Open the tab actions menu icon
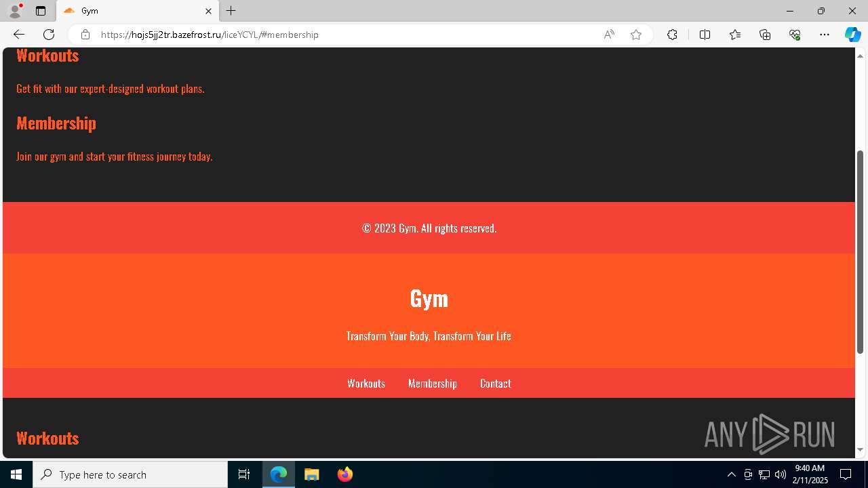Image resolution: width=868 pixels, height=488 pixels. coord(41,11)
